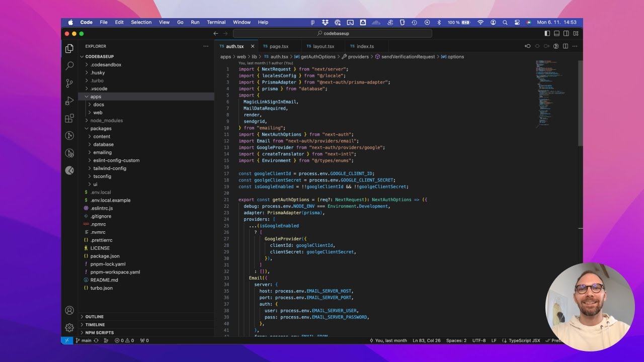Open the Accounts icon in activity bar
Screen dimensions: 644x362
pyautogui.click(x=69, y=311)
